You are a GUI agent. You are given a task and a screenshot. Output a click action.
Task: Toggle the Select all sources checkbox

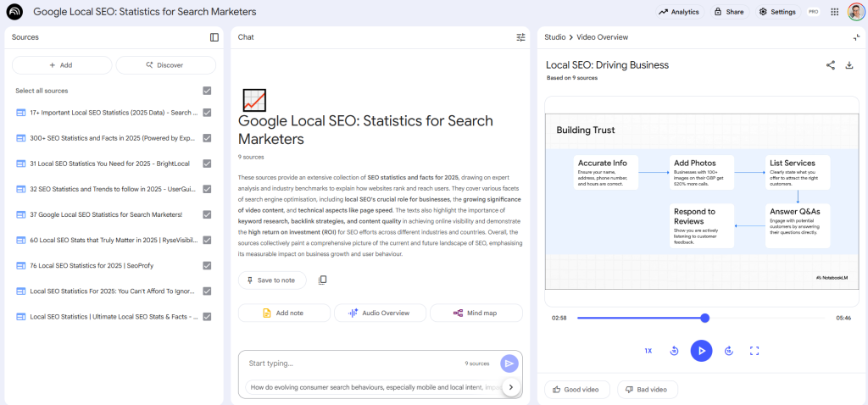coord(207,91)
